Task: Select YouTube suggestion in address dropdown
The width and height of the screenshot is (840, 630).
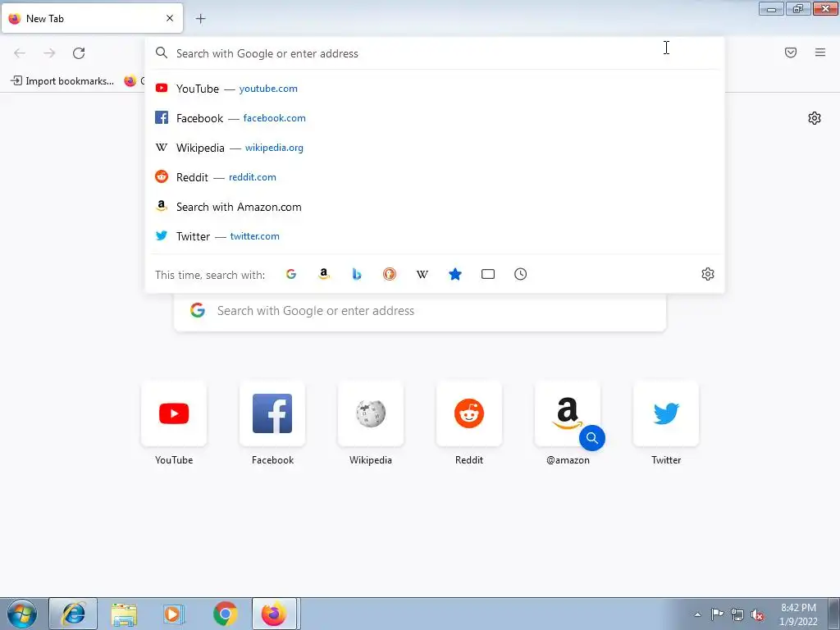Action: pyautogui.click(x=435, y=89)
